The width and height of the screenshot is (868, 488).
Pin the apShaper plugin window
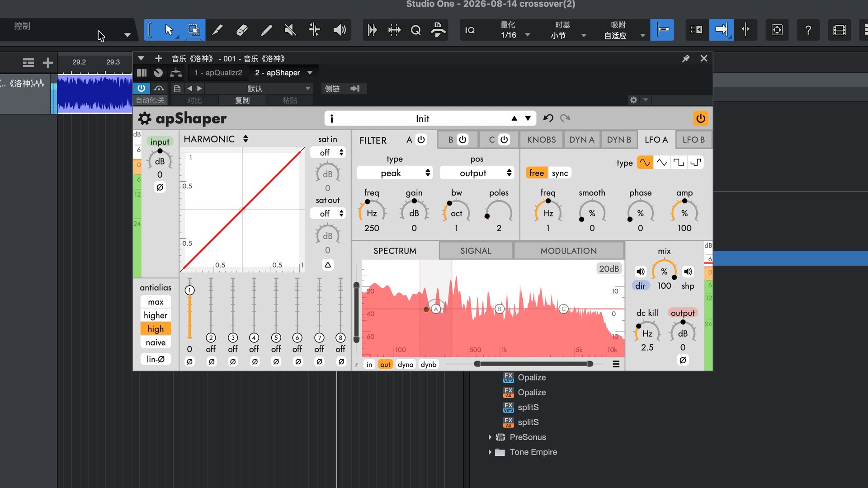[x=686, y=58]
